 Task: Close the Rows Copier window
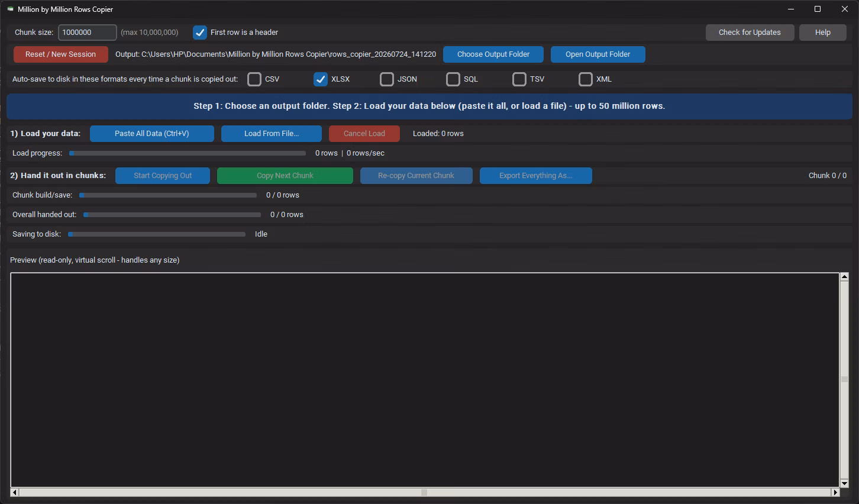845,9
